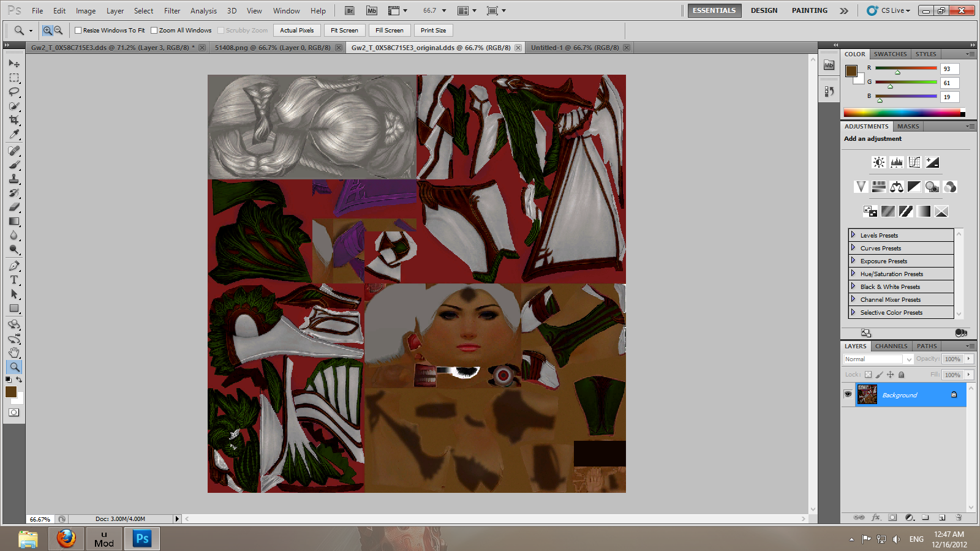The height and width of the screenshot is (551, 980).
Task: Select the Crop tool
Action: (14, 120)
